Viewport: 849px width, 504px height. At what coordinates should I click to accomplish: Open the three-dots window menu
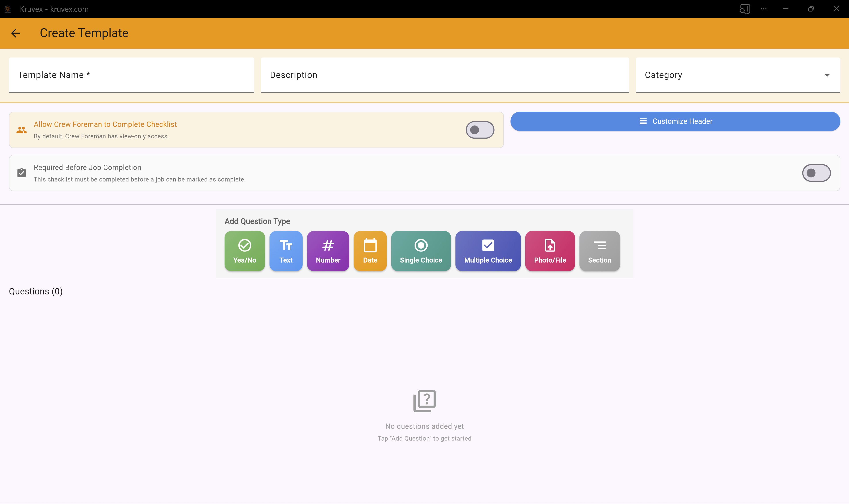coord(764,9)
